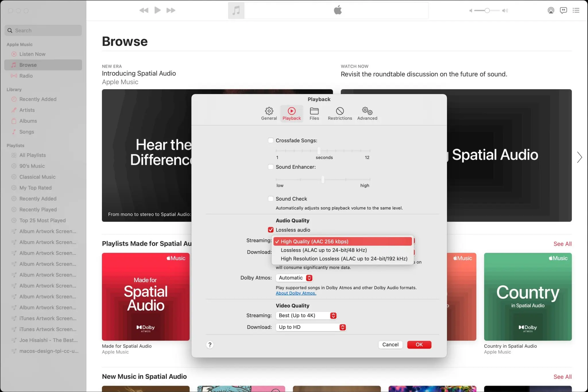Switch to Listen Now in the sidebar
The height and width of the screenshot is (392, 588).
click(32, 54)
